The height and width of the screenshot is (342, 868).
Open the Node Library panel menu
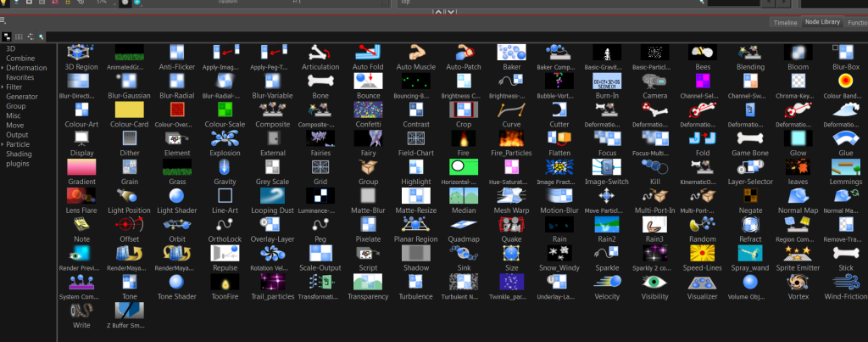pyautogui.click(x=3, y=20)
